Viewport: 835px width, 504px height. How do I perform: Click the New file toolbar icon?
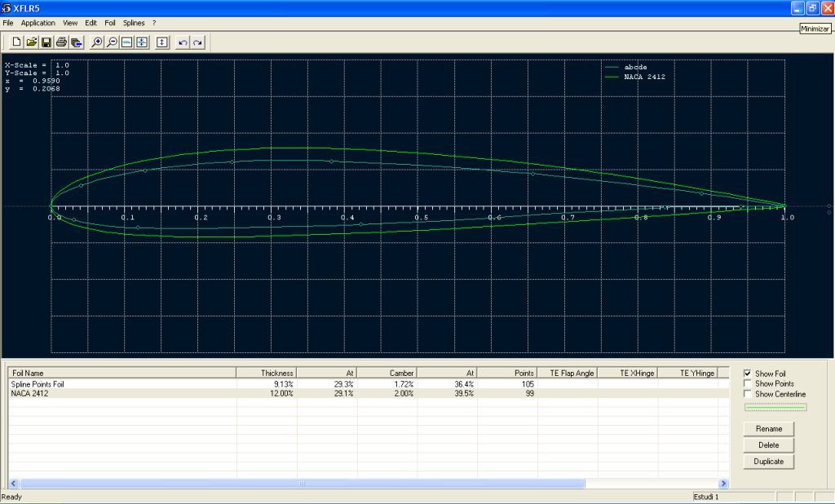(16, 42)
